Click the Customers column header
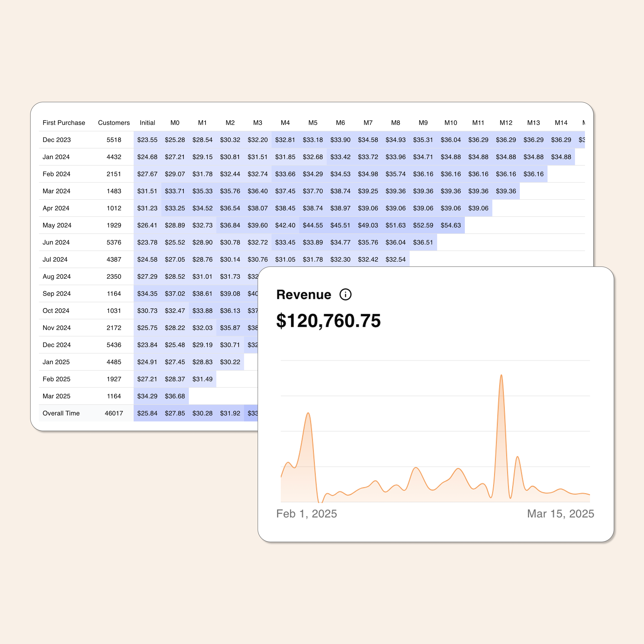 pyautogui.click(x=114, y=123)
